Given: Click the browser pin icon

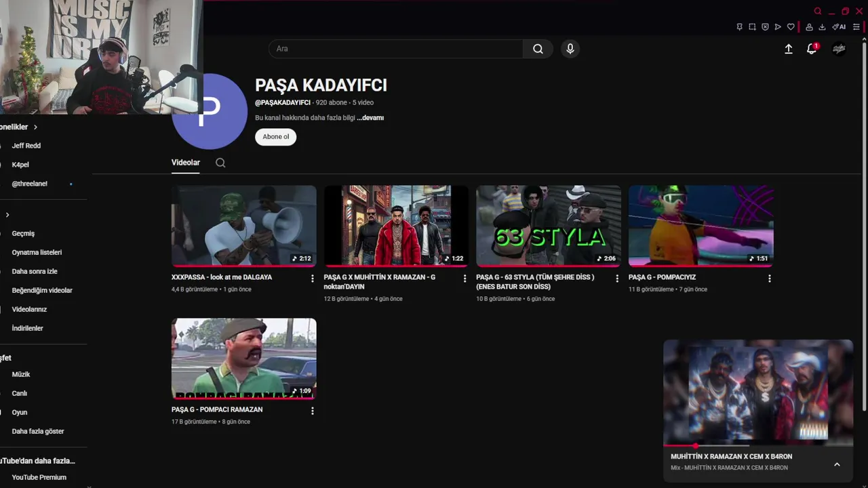Looking at the screenshot, I should 739,27.
